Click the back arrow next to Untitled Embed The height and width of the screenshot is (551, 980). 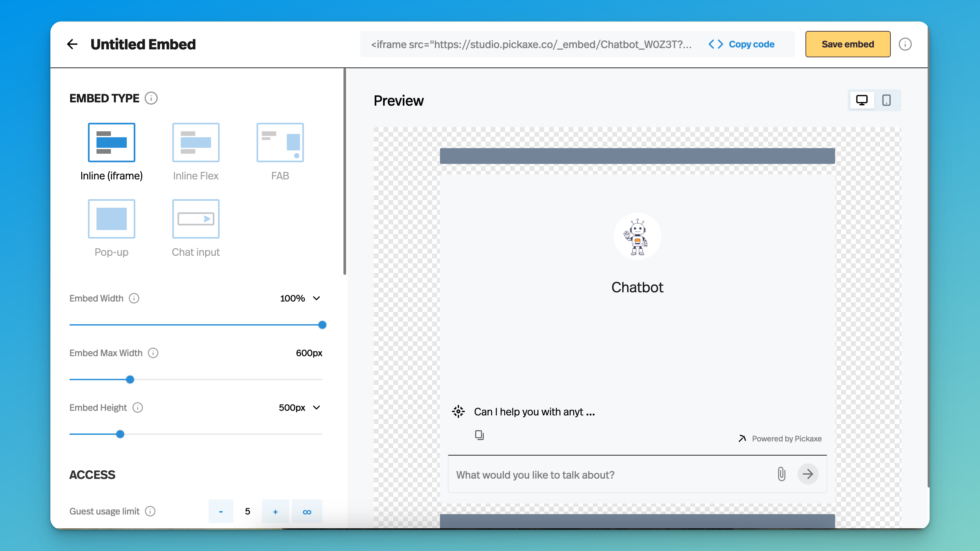tap(72, 44)
